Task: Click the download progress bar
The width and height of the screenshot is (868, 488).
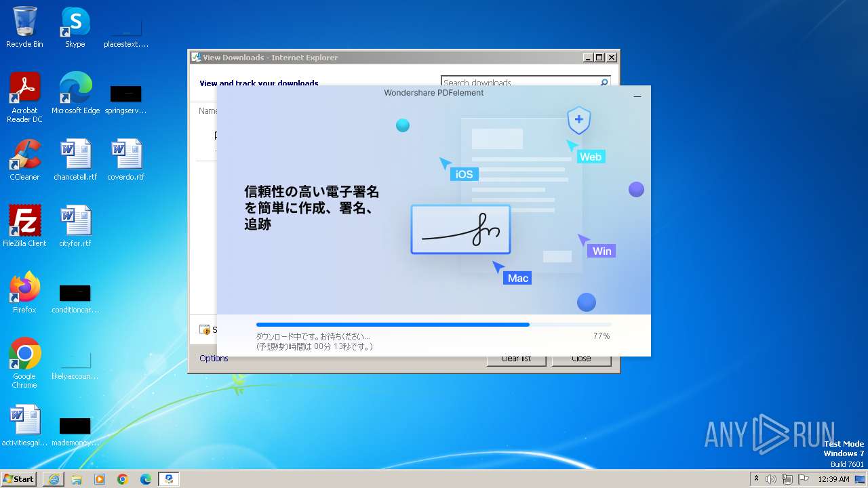Action: tap(433, 325)
